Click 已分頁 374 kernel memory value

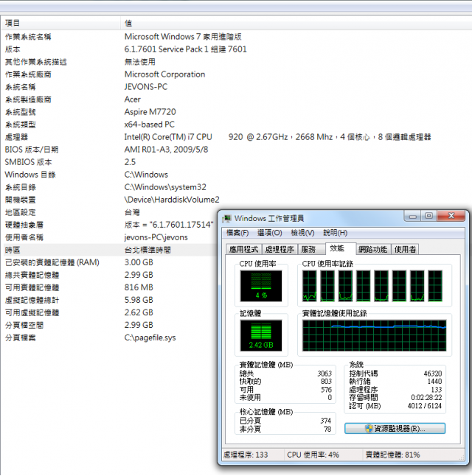point(325,421)
